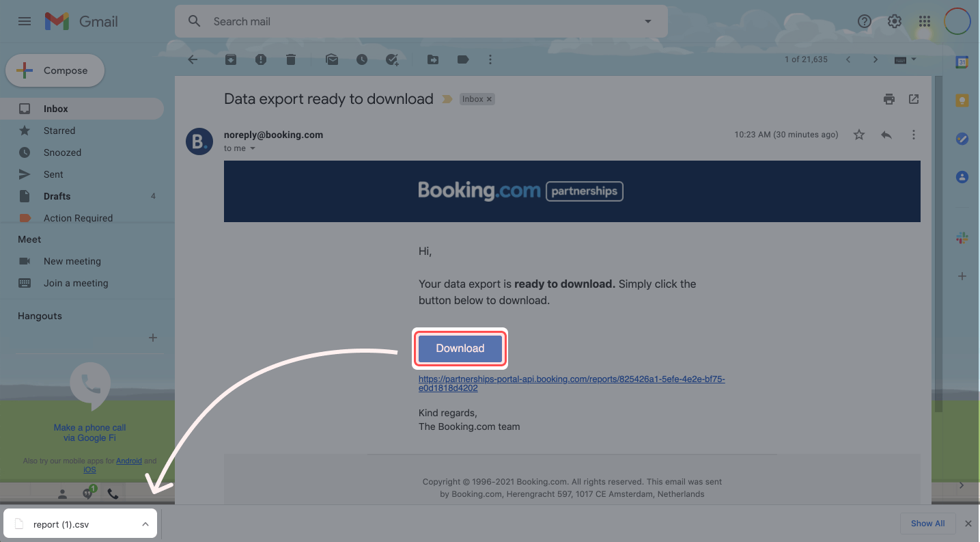Click the Booking.com sender avatar
This screenshot has height=542, width=980.
[199, 141]
